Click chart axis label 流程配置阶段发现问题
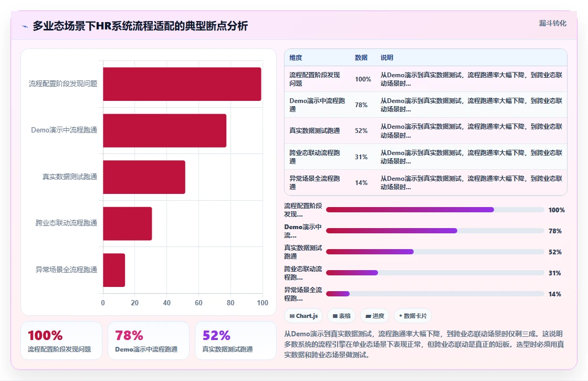Viewport: 588px width, 381px height. point(63,84)
